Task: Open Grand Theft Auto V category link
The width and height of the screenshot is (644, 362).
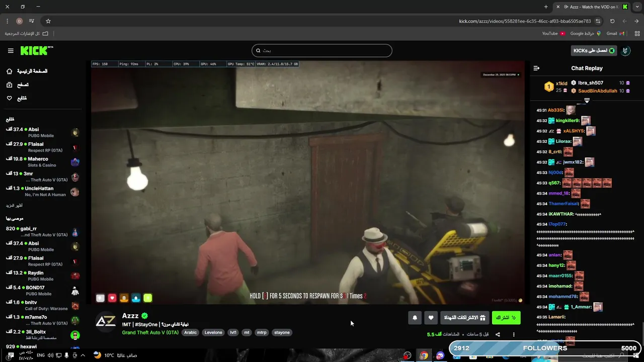Action: 150,332
